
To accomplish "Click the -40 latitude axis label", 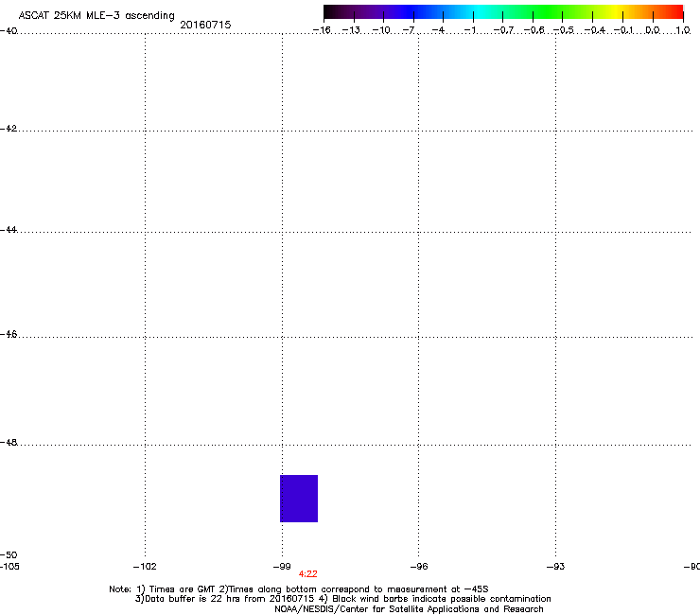I will [x=9, y=31].
